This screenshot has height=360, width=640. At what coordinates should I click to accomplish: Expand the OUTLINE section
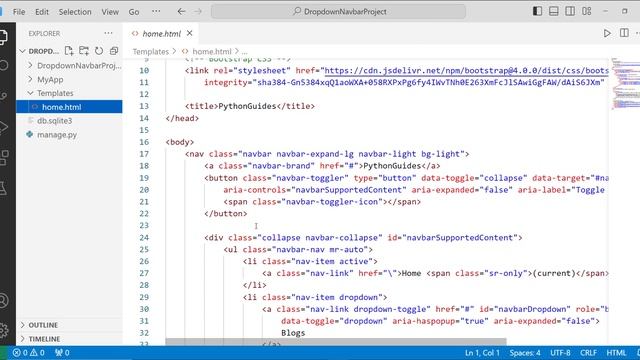pos(69,325)
